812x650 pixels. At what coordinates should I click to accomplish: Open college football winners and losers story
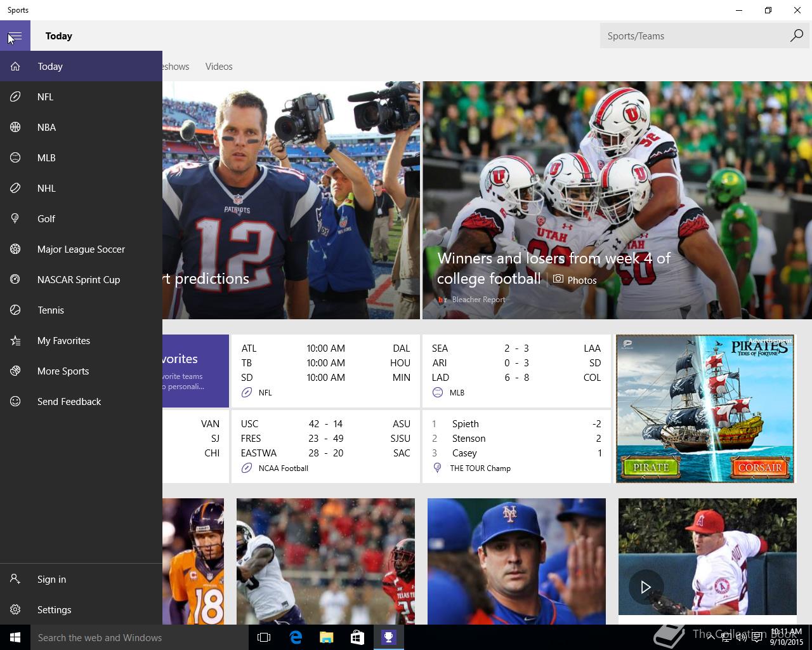pos(617,200)
